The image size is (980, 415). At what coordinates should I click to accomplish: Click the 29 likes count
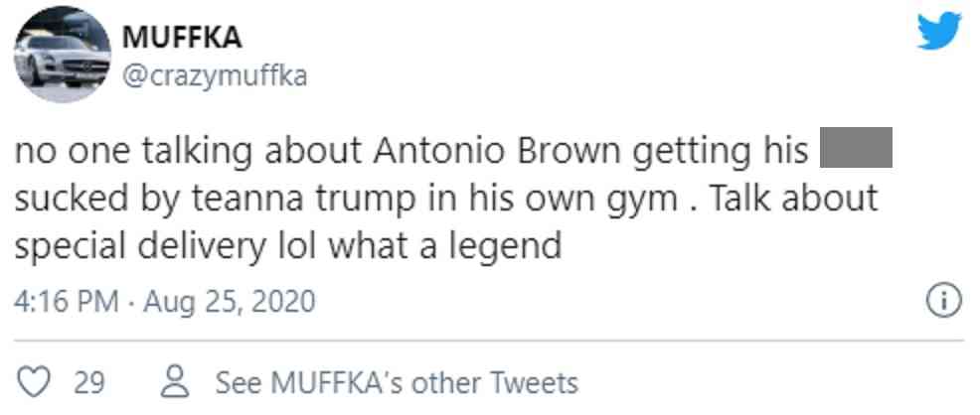pyautogui.click(x=89, y=382)
